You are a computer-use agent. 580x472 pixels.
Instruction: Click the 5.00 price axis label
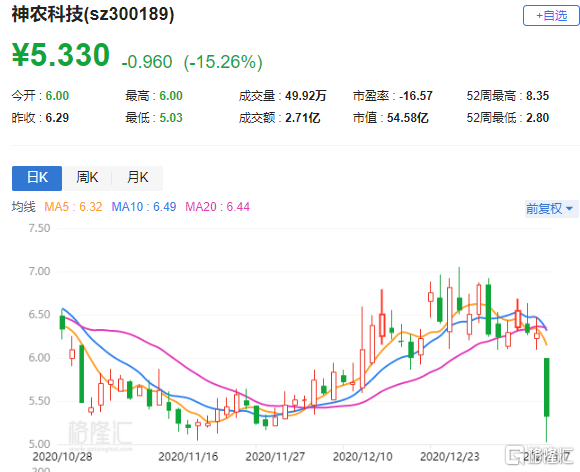pyautogui.click(x=39, y=444)
